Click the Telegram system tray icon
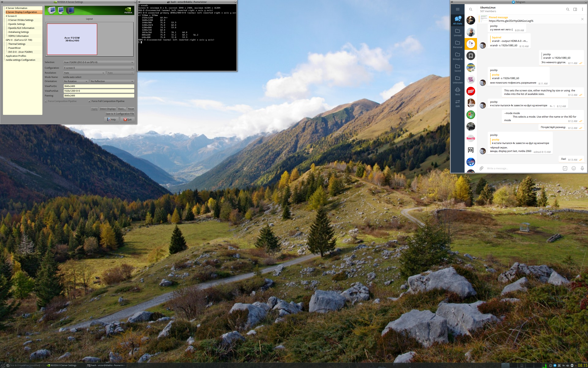This screenshot has width=588, height=368. (555, 365)
